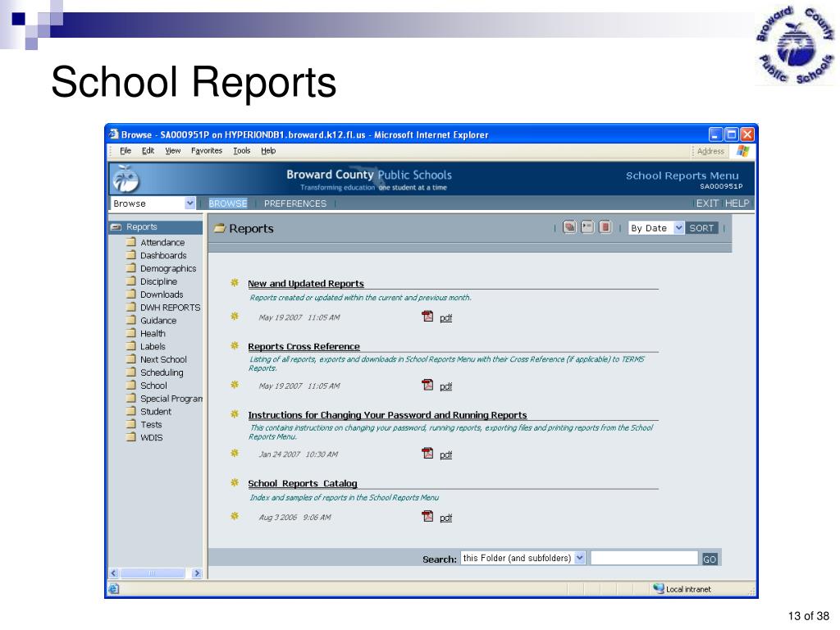Select the Student folder in tree
840x630 pixels.
(155, 412)
